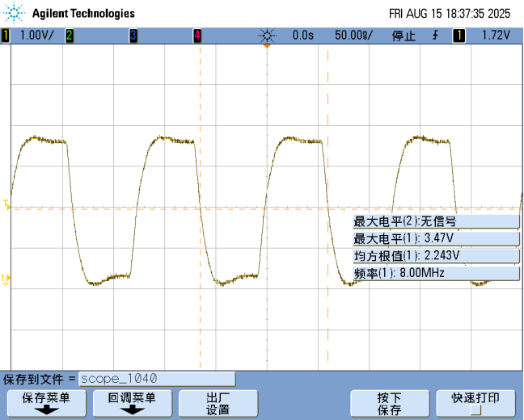Select the channel 1 indicator at 1.00V/
The height and width of the screenshot is (420, 524).
(6, 36)
